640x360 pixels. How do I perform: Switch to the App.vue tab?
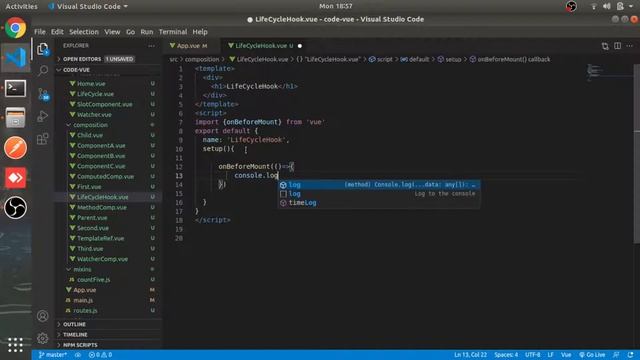coord(192,46)
